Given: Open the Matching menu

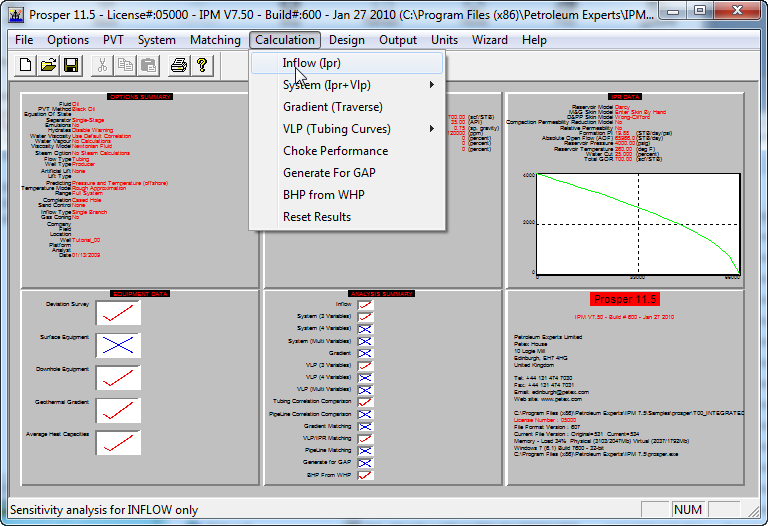Looking at the screenshot, I should (x=216, y=40).
